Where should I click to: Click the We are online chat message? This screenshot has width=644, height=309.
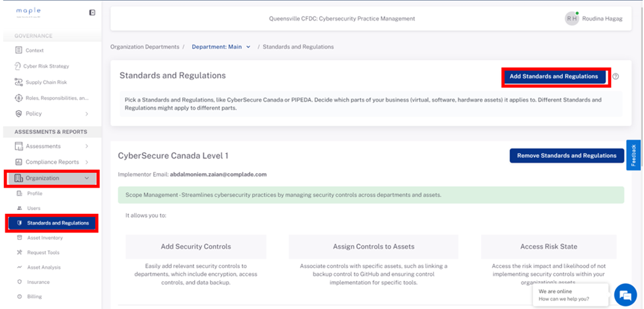tap(570, 295)
